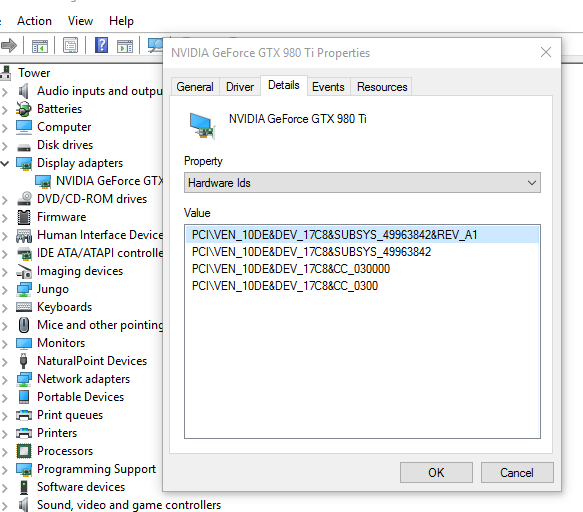Select the Tower computer root node icon
Screen dimensions: 583x512
(x=6, y=73)
